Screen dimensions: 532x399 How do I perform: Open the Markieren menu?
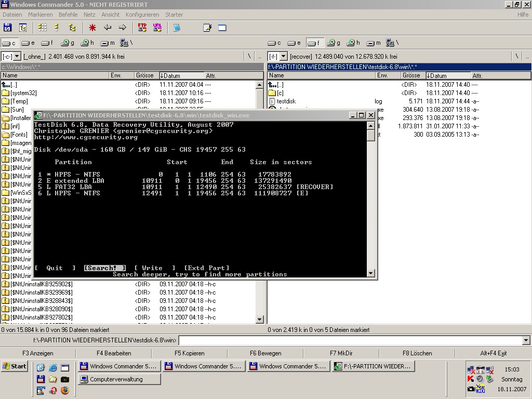pyautogui.click(x=41, y=15)
